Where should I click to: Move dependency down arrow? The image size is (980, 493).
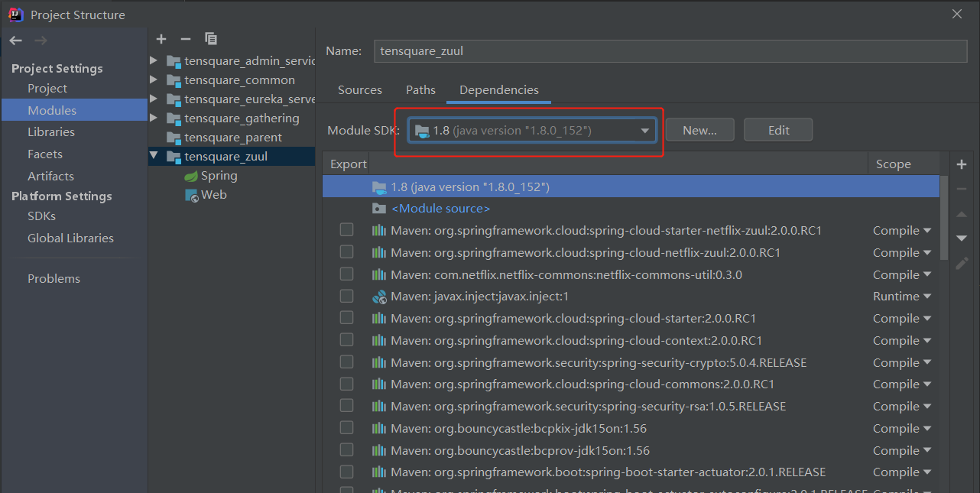click(x=962, y=238)
